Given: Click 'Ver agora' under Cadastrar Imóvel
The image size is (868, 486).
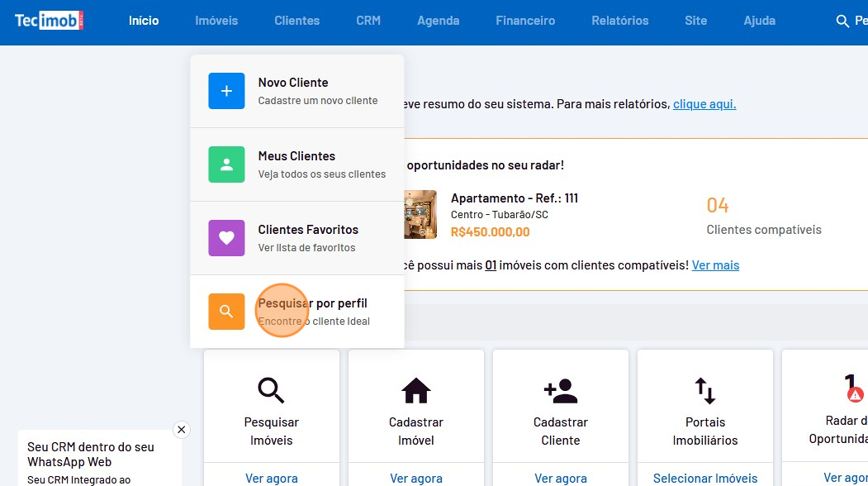Looking at the screenshot, I should [415, 478].
